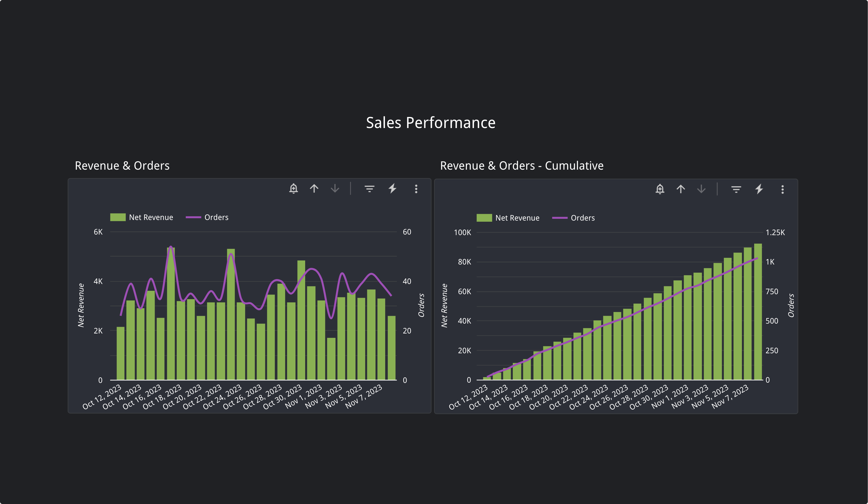Viewport: 868px width, 504px height.
Task: Open the filter options on the Cumulative chart
Action: pos(736,189)
